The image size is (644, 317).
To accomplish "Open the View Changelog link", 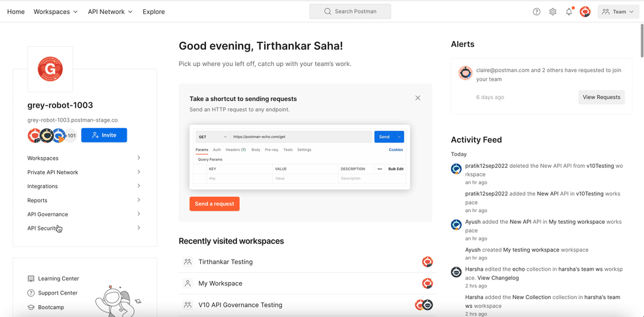I will (498, 278).
